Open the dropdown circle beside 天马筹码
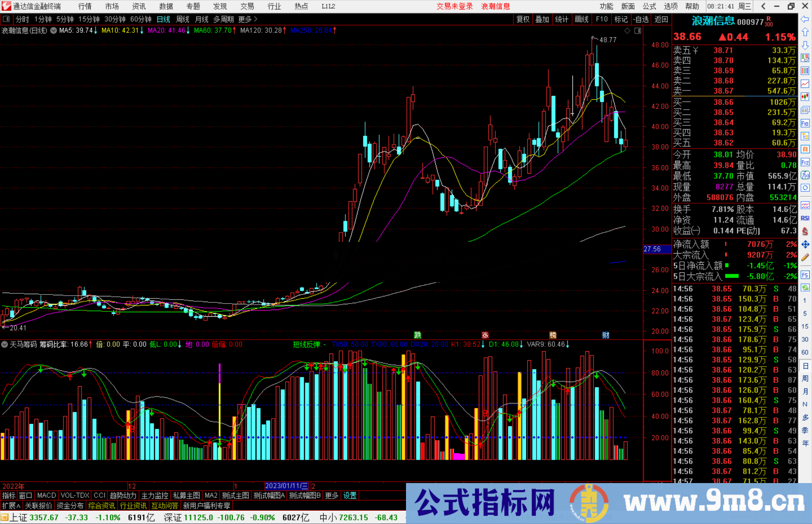 5,344
